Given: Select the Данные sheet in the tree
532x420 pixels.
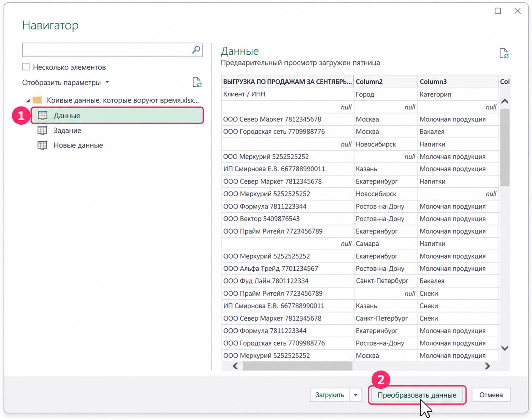Looking at the screenshot, I should 118,115.
